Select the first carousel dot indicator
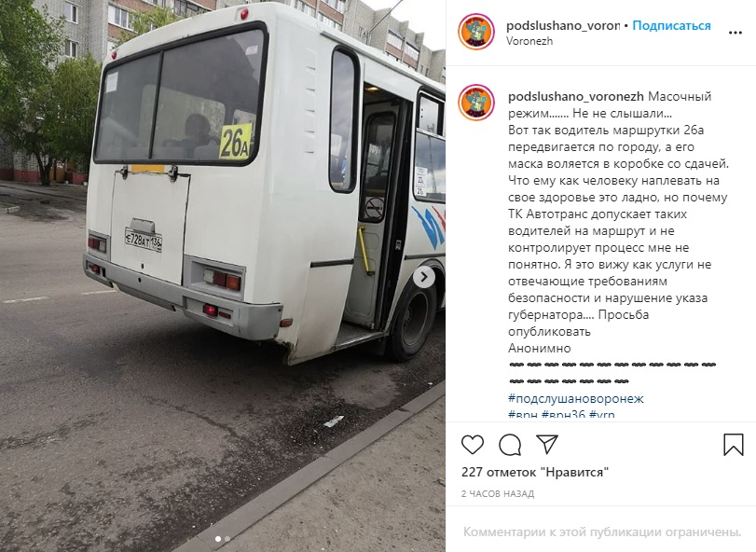Screen dimensions: 756x552 218,539
